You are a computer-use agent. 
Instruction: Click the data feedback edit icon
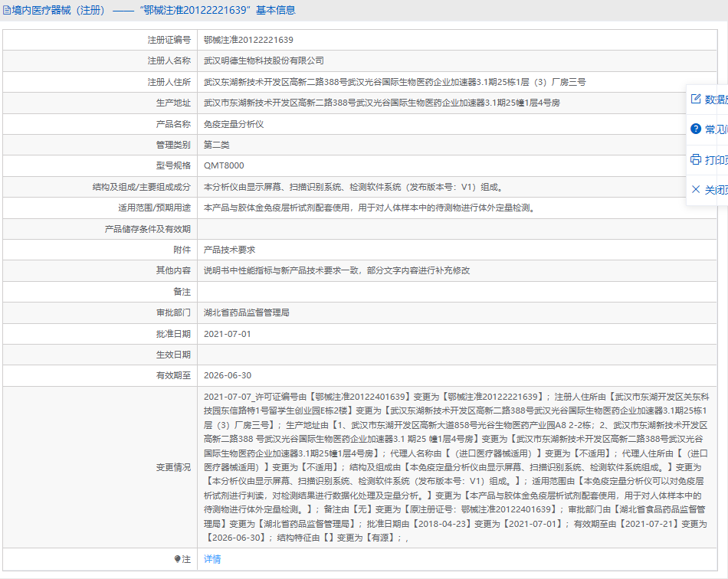[696, 99]
